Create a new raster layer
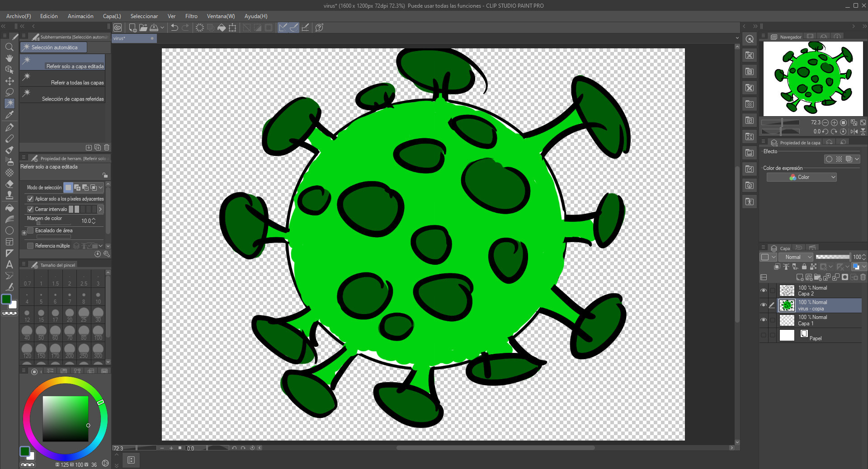Screen dimensions: 868x469 point(800,277)
